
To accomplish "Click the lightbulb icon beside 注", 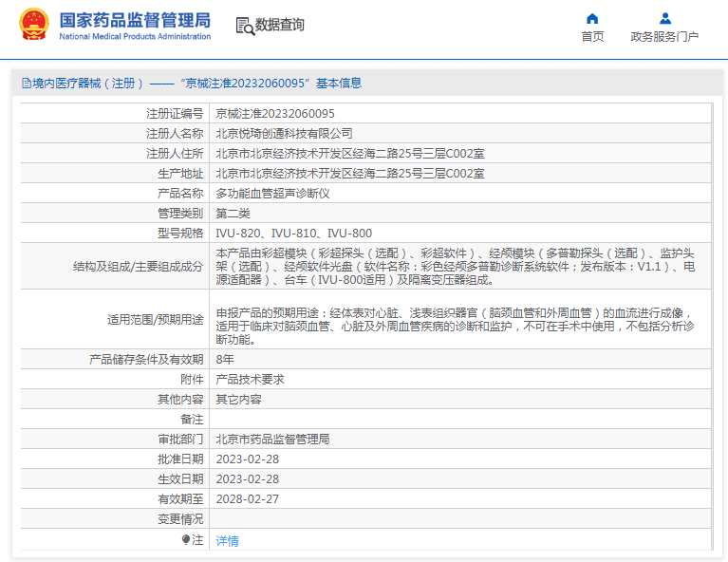I will coord(186,539).
